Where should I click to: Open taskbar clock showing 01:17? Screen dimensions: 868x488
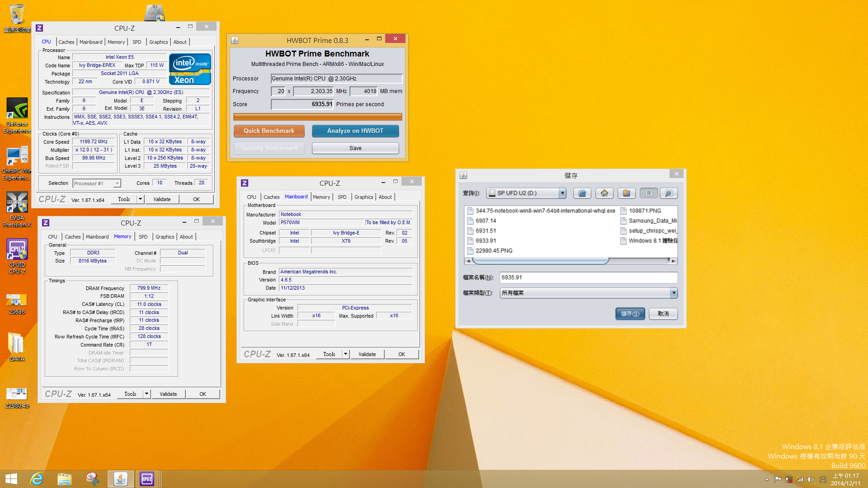tap(846, 479)
